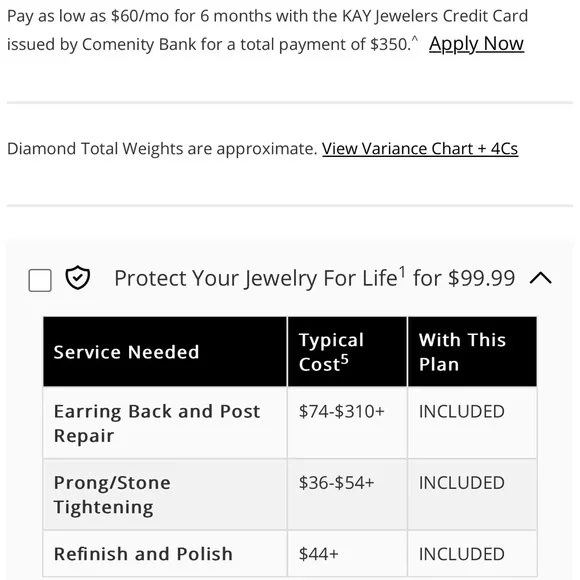Click INCLUDED for Prong/Stone Tightening
This screenshot has width=580, height=580.
(x=462, y=483)
